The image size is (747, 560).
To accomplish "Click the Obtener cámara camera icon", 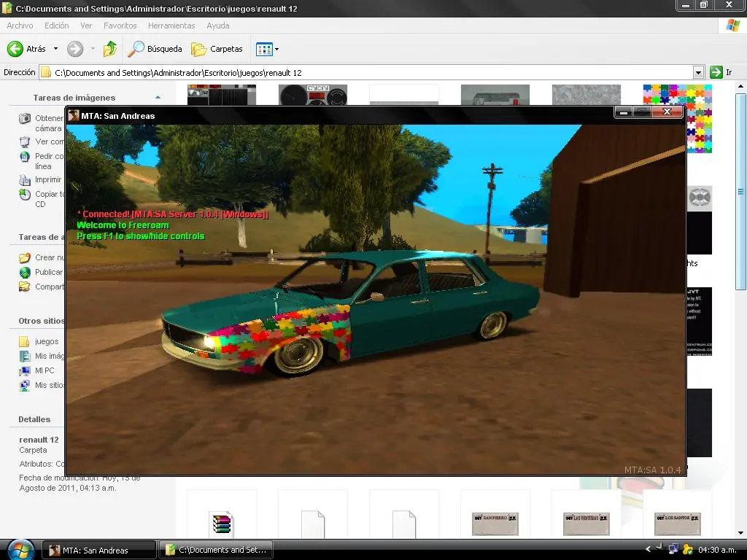I will (25, 118).
